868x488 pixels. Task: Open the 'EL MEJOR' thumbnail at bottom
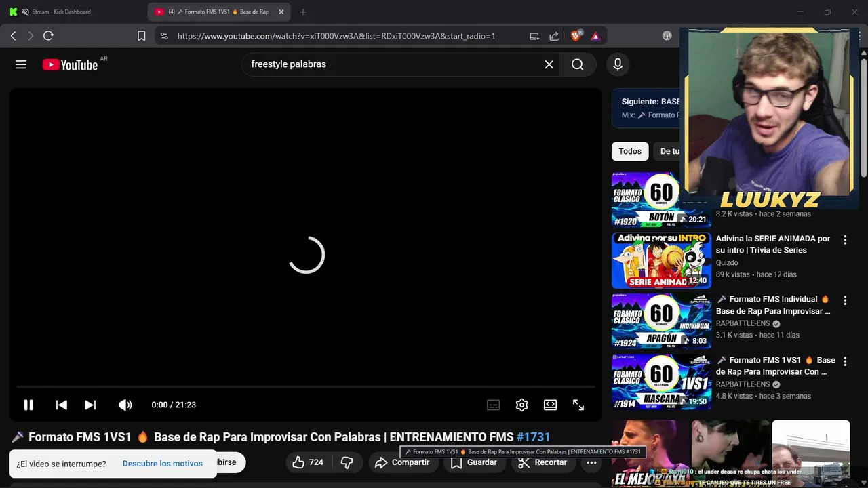[649, 453]
